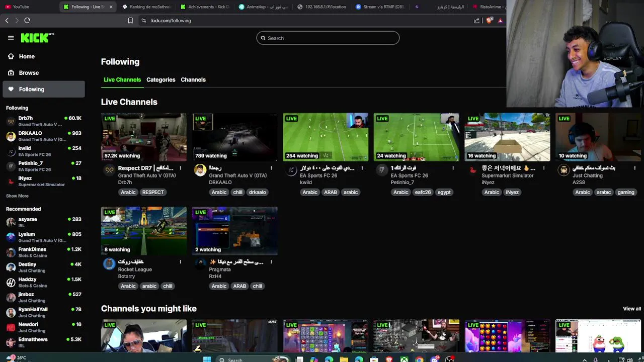
Task: Click the Kick logo
Action: click(x=37, y=38)
